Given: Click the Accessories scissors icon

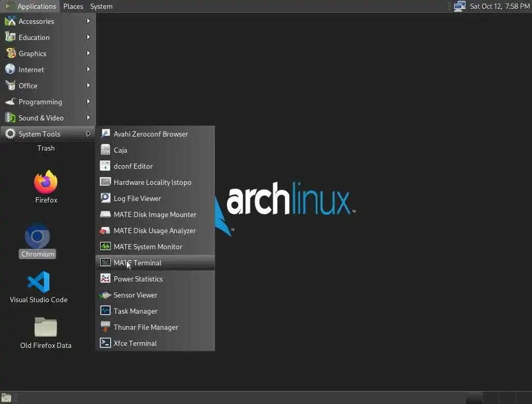Looking at the screenshot, I should (10, 21).
